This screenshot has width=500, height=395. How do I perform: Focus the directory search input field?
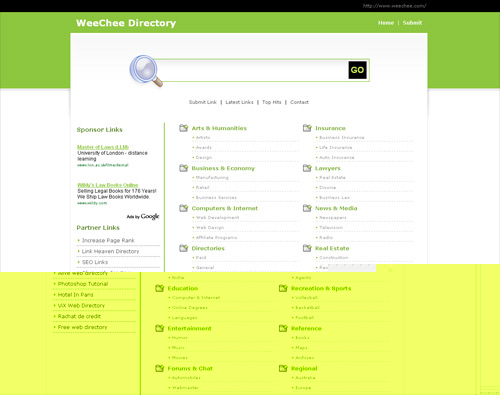pos(253,70)
